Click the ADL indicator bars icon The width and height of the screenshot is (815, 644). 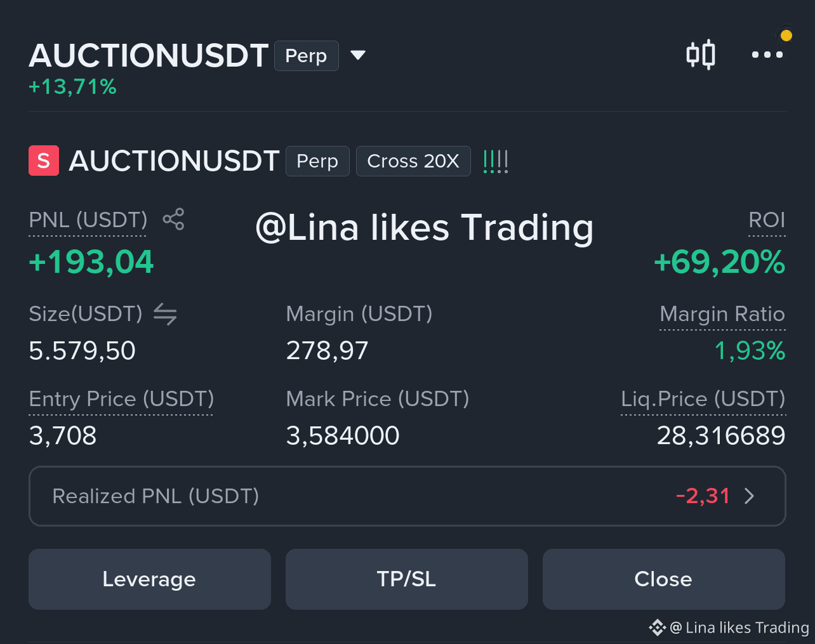(496, 161)
